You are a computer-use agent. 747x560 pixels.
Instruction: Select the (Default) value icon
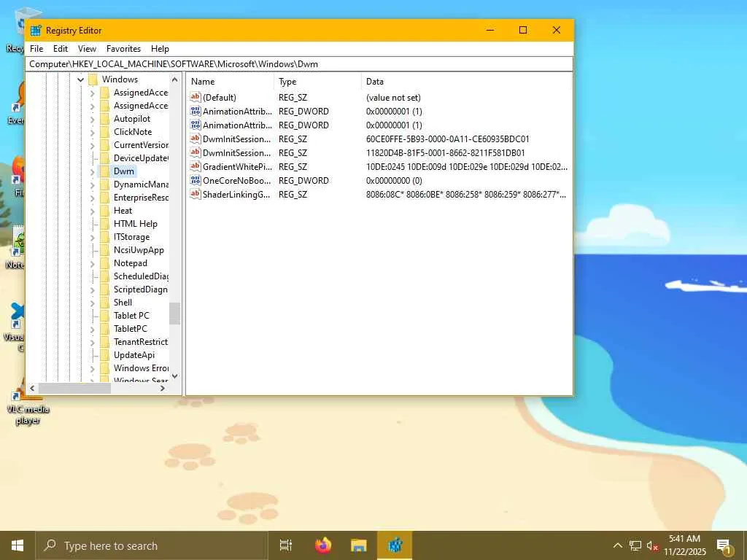195,98
